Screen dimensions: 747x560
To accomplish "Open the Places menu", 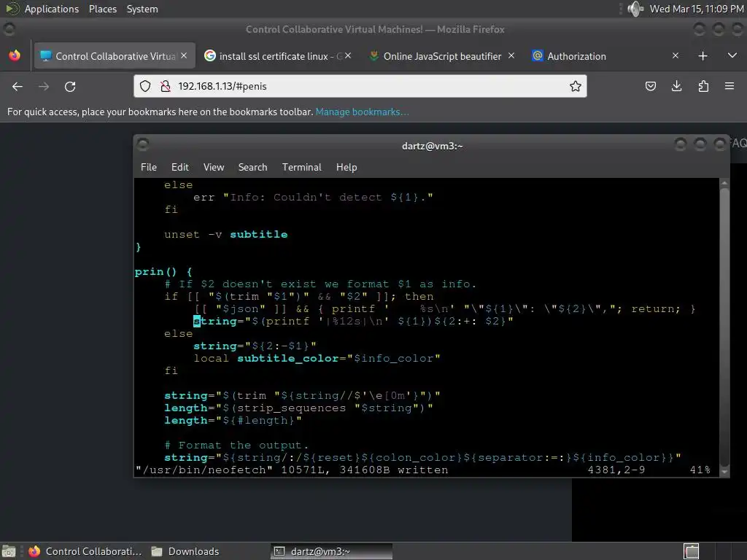I will (102, 9).
